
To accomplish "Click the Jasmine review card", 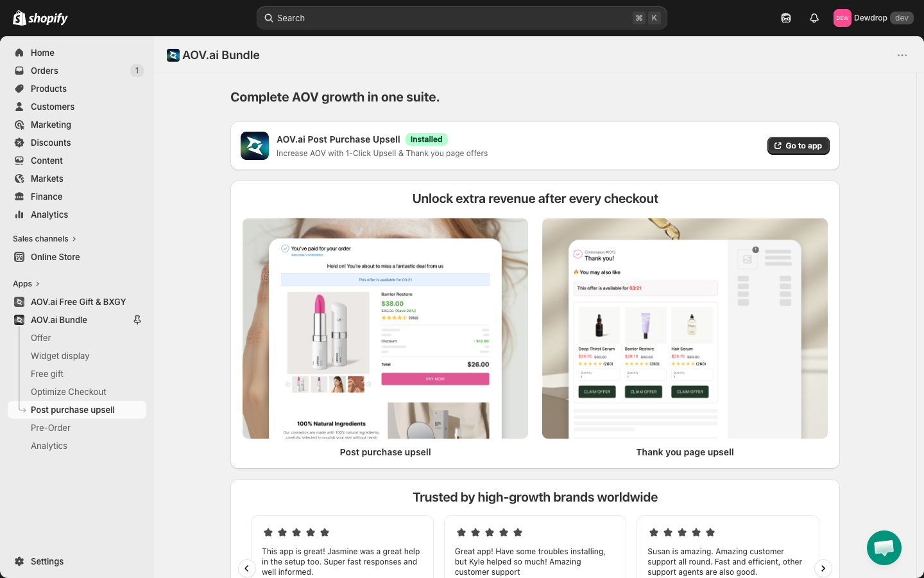I will pos(342,547).
